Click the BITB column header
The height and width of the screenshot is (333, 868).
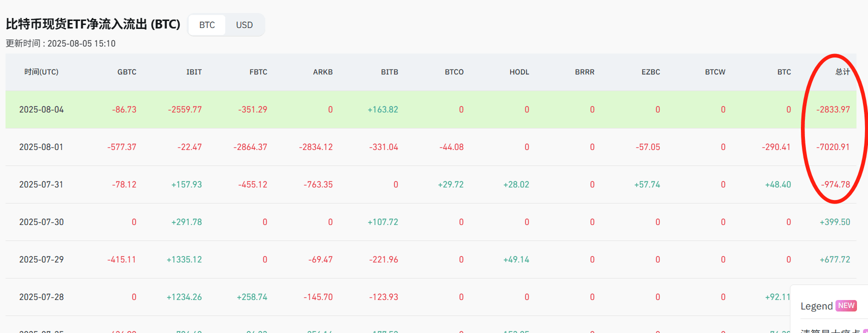tap(389, 72)
